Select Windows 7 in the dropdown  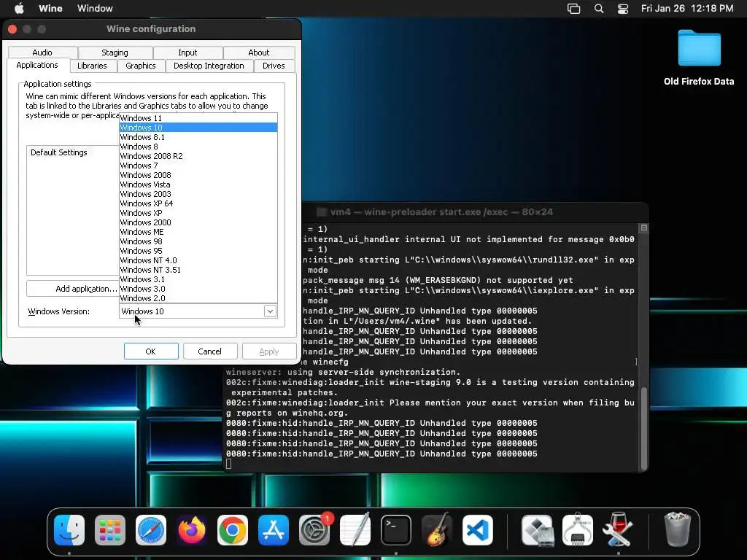(198, 166)
